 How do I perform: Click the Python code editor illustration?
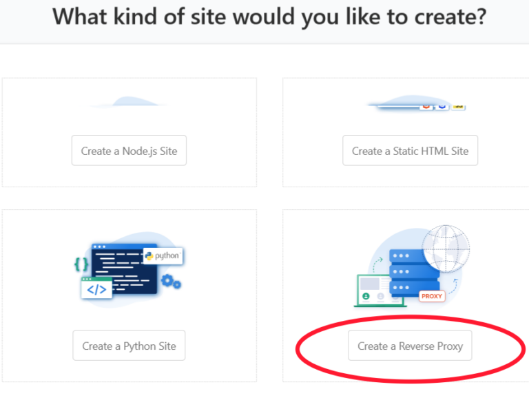coord(129,270)
